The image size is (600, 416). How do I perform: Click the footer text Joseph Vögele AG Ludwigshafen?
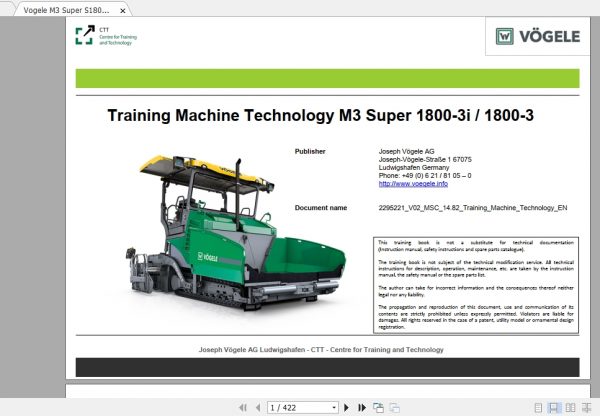point(321,349)
